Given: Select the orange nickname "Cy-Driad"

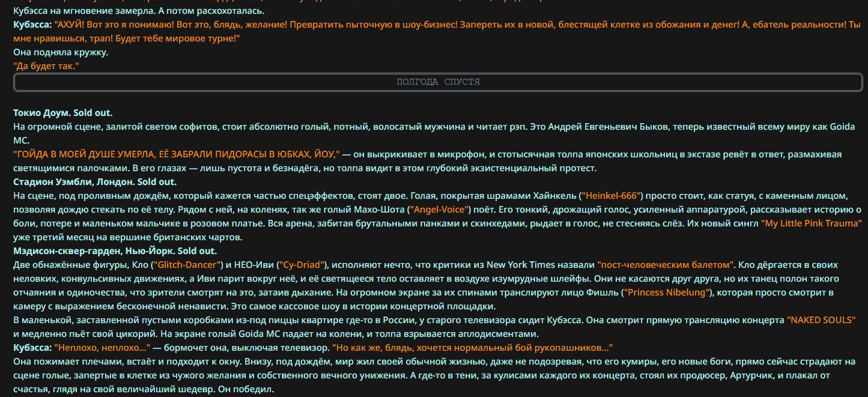Looking at the screenshot, I should coord(302,265).
